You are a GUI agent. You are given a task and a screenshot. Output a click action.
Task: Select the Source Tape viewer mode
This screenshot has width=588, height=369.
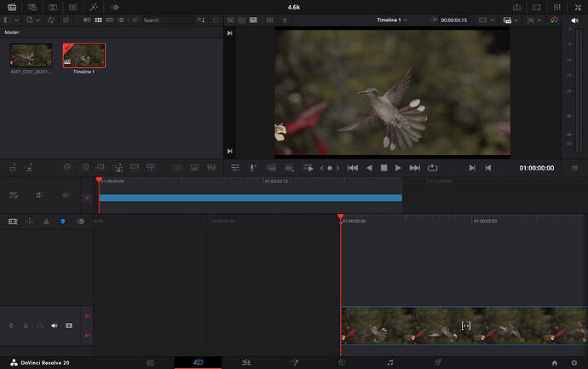[242, 20]
